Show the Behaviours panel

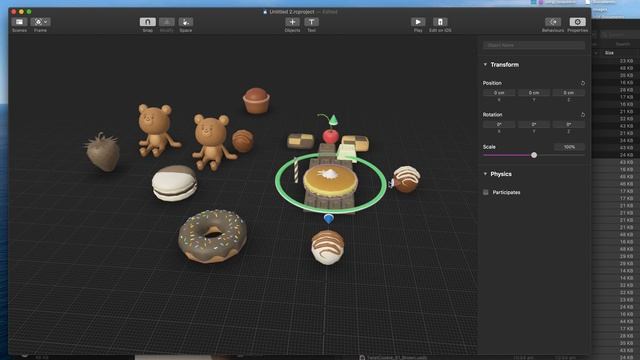(x=553, y=22)
